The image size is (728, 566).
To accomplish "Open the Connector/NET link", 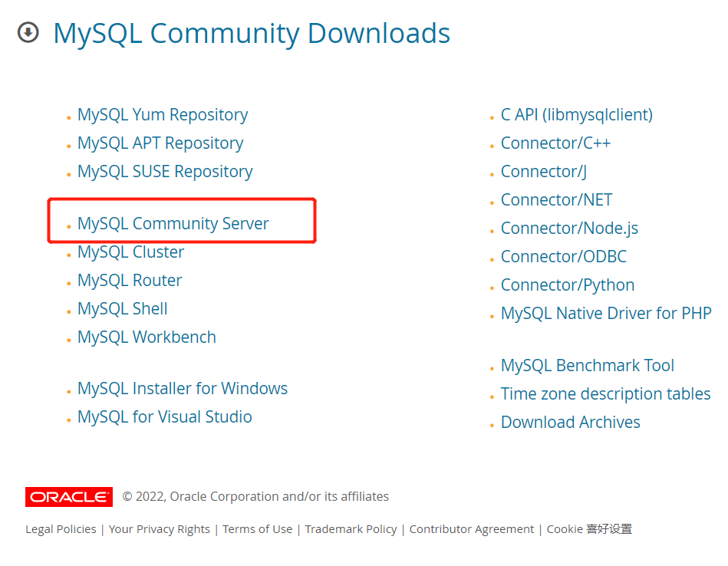I will coord(556,199).
